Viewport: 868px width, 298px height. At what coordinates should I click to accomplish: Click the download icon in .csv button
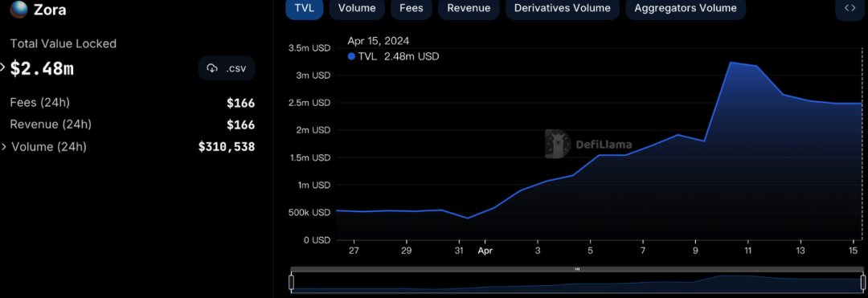coord(212,68)
